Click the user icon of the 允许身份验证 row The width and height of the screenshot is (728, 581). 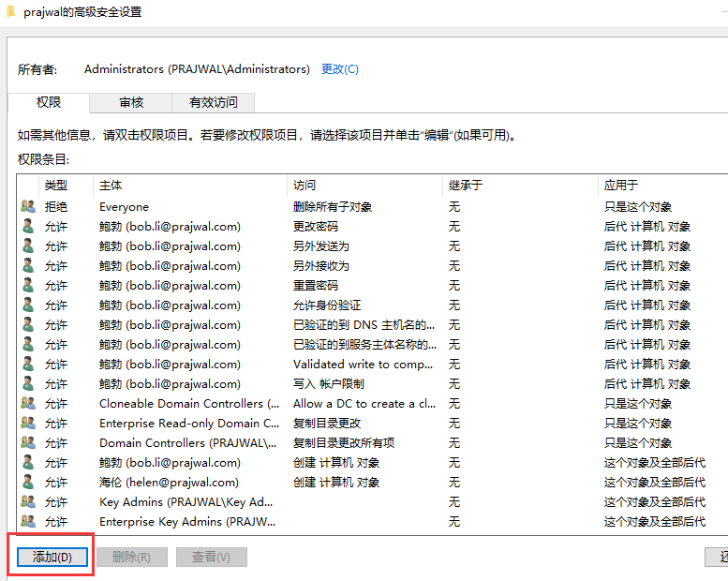(28, 305)
